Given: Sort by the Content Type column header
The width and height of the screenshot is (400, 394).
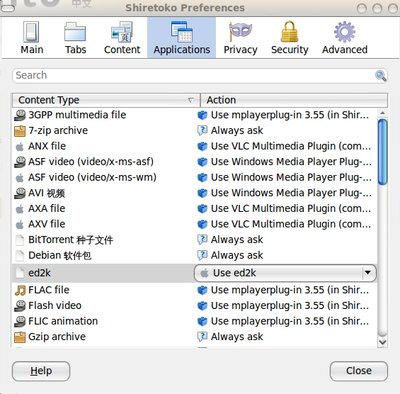Looking at the screenshot, I should [106, 100].
